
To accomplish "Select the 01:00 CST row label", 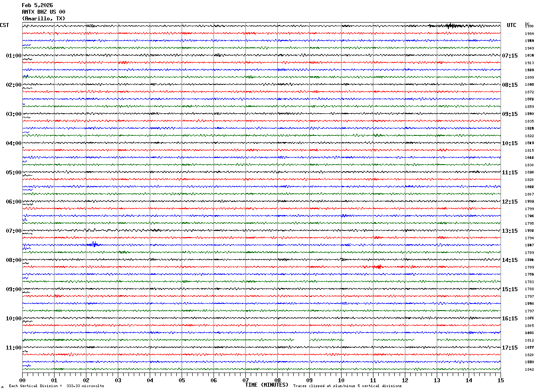I will (x=13, y=56).
